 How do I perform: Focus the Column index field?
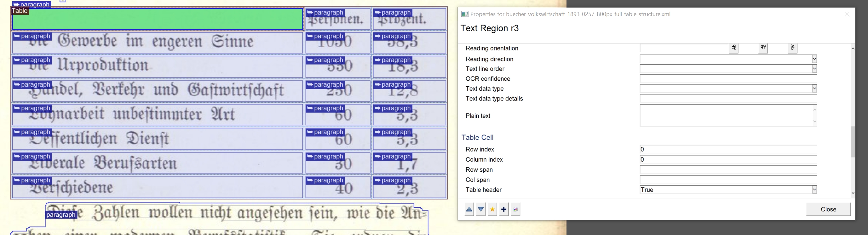pyautogui.click(x=728, y=160)
